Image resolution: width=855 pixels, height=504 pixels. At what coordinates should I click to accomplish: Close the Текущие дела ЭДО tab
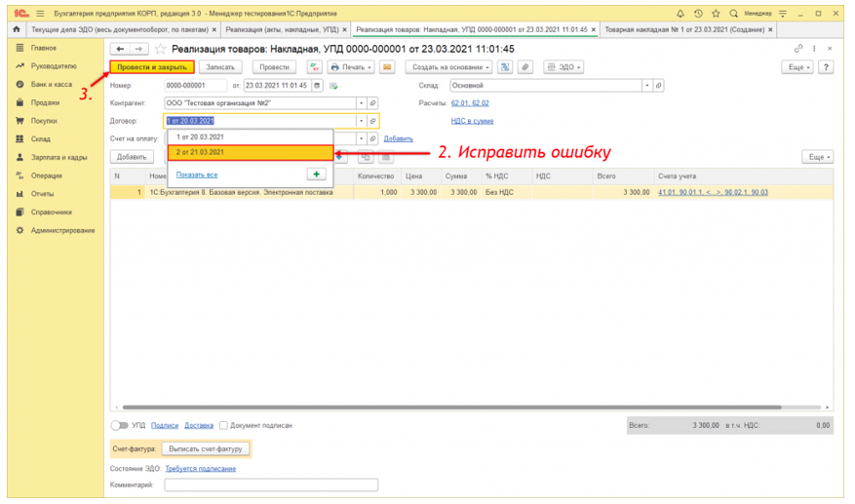tap(214, 29)
